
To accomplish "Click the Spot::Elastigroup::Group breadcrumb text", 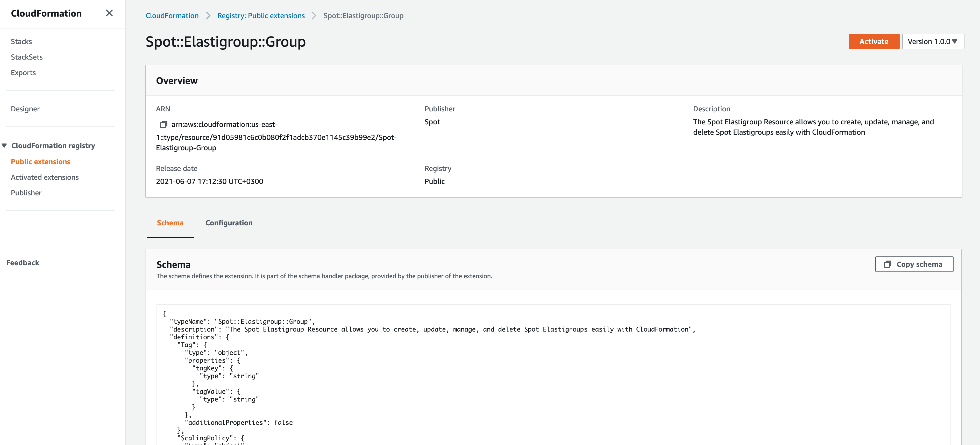I will tap(363, 16).
